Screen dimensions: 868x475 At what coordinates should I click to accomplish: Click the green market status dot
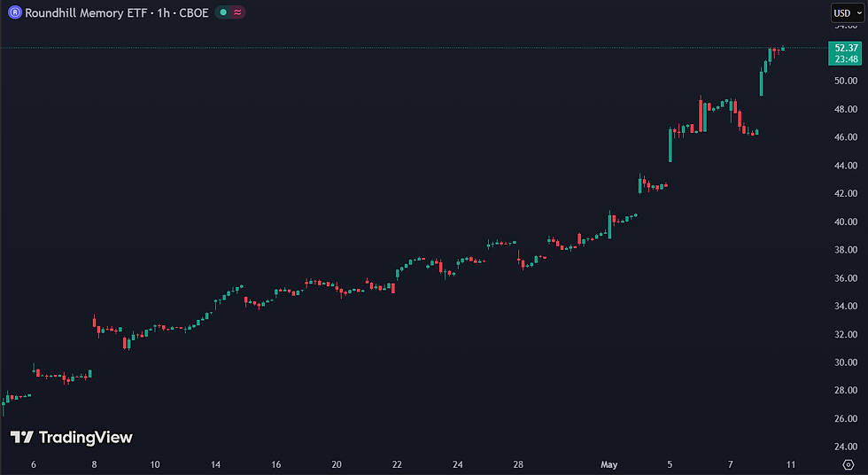click(x=223, y=12)
